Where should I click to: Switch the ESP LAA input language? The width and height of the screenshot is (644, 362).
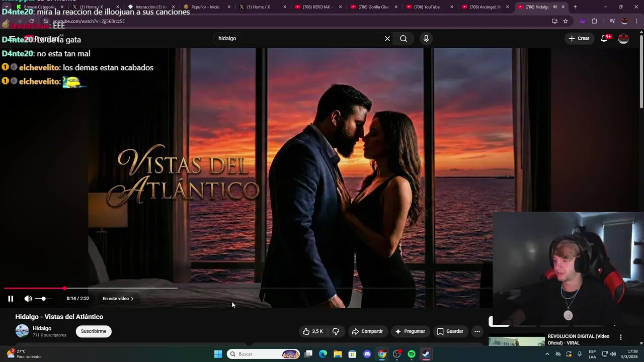click(593, 354)
